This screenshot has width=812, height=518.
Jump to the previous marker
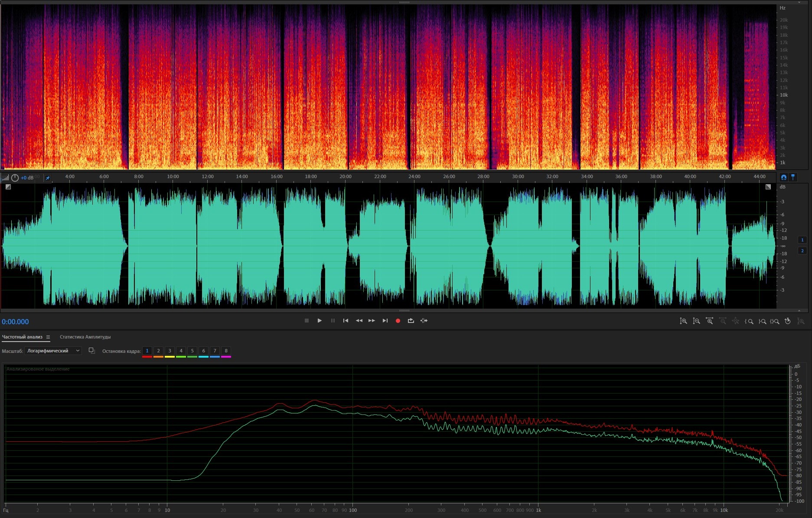346,321
